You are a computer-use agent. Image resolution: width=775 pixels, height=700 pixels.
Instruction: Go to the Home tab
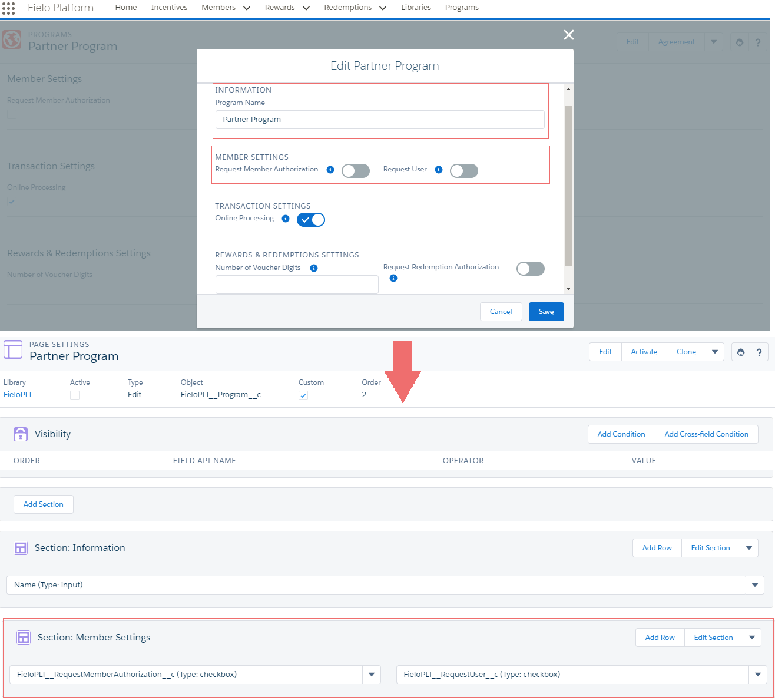[x=126, y=8]
